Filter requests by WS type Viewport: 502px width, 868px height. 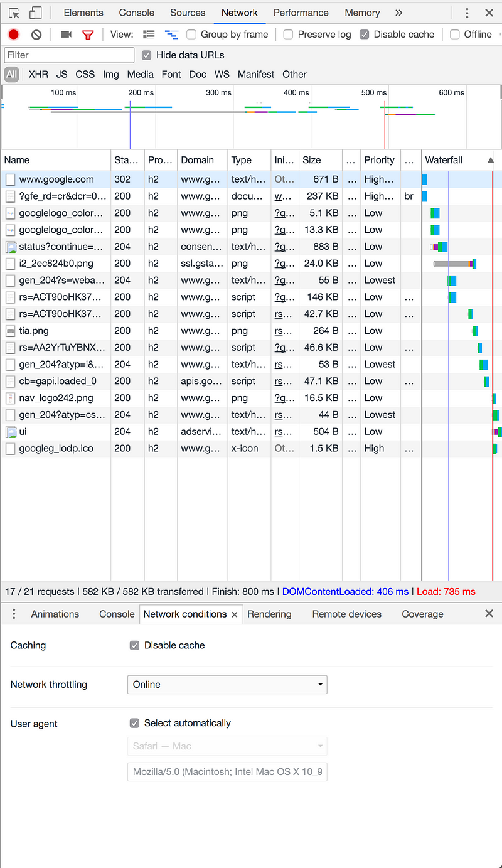click(x=222, y=74)
